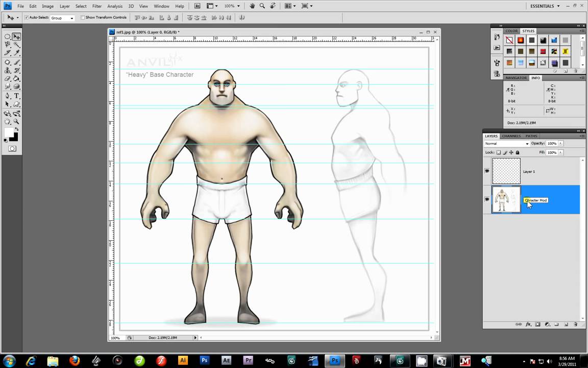Click the status bar info arrow button

(195, 337)
